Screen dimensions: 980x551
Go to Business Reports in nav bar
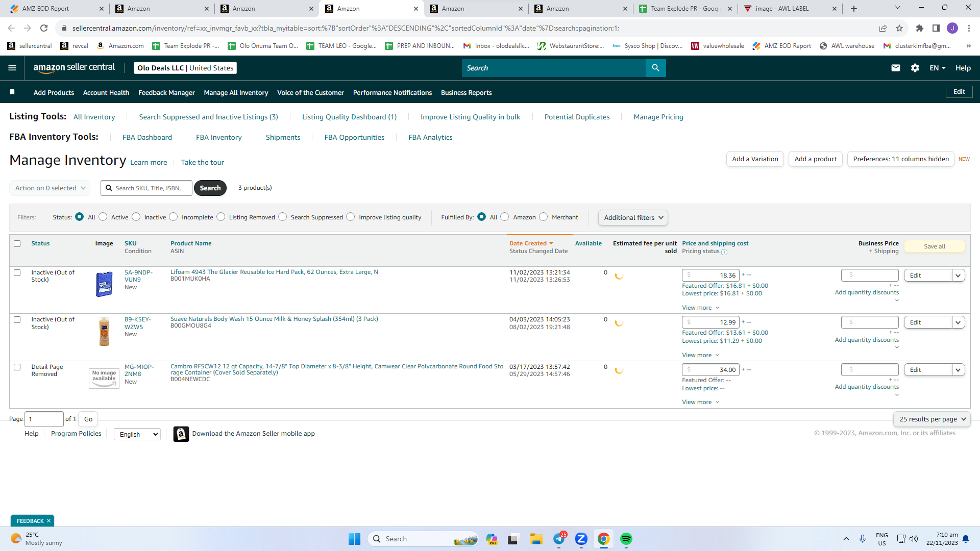tap(466, 92)
